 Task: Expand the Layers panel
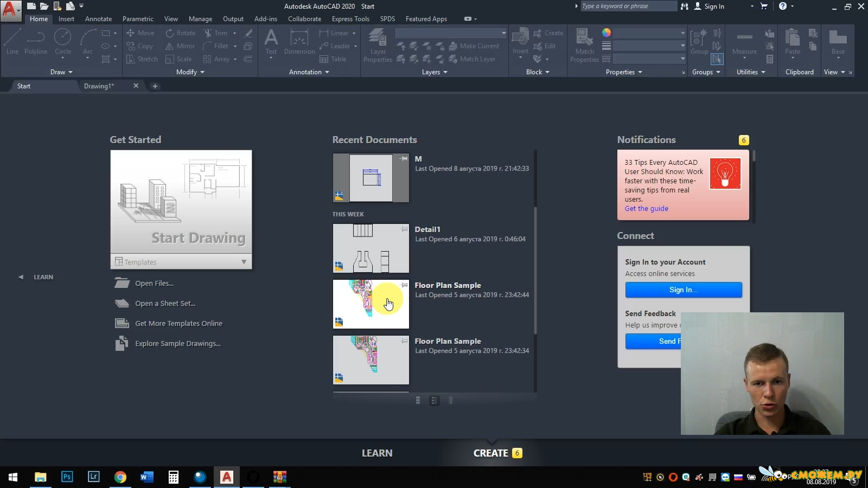pos(435,72)
